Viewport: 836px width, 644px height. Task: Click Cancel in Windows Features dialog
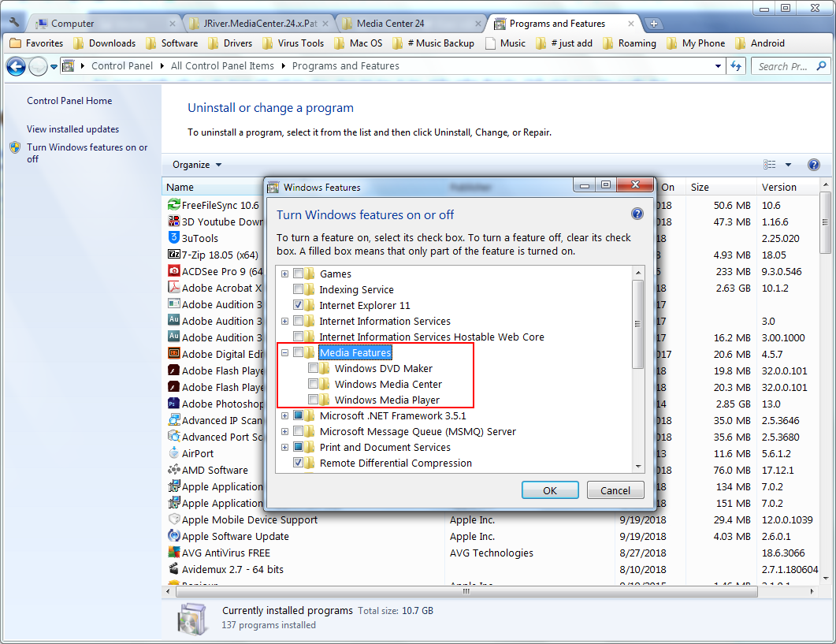click(x=615, y=490)
